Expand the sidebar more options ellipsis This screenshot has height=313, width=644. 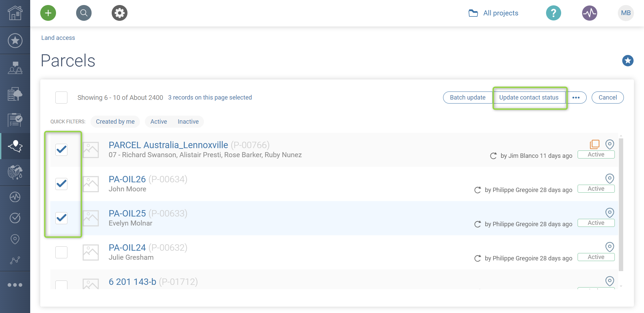[x=15, y=285]
